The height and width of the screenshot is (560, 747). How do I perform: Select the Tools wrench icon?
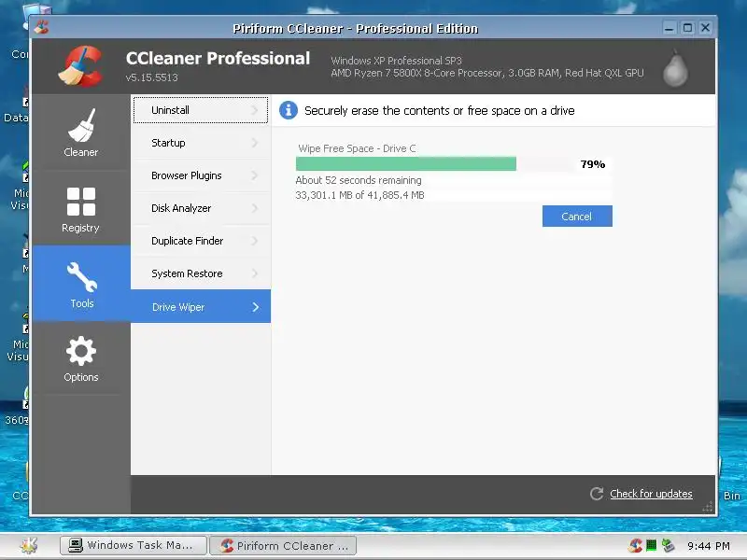[82, 276]
